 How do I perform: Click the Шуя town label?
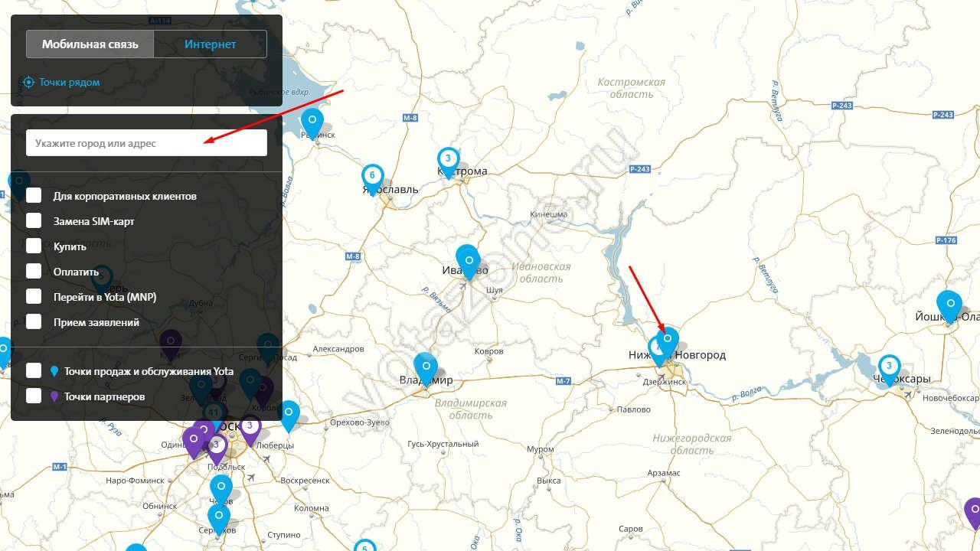(495, 291)
